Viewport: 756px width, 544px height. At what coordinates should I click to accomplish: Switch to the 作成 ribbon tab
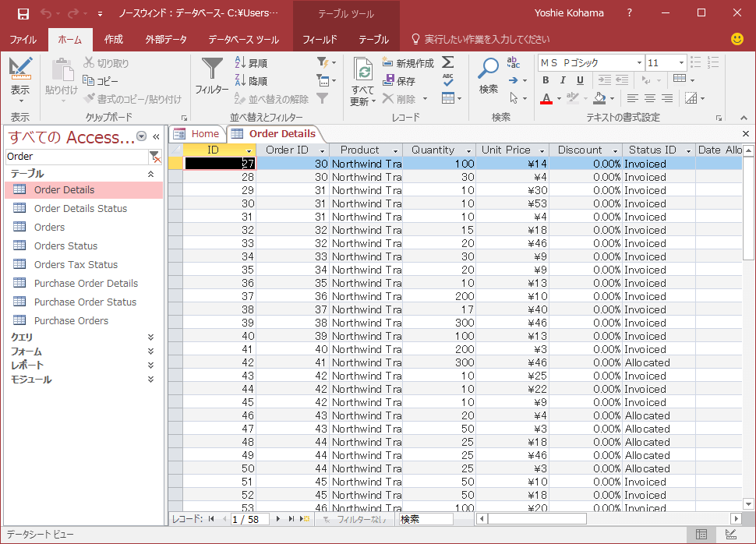[114, 40]
